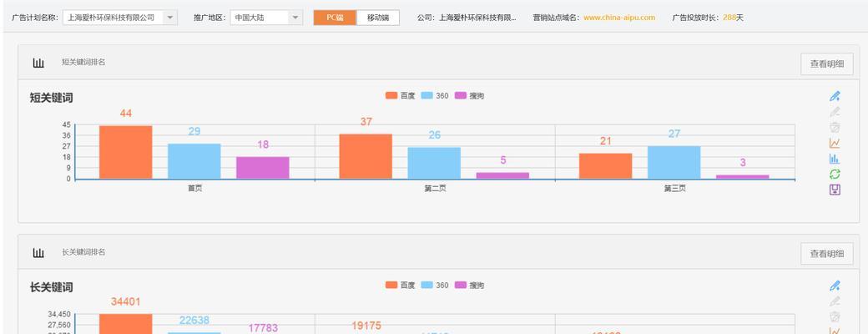Toggle the 360 legend in 短关键词 chart
Image resolution: width=868 pixels, height=334 pixels.
coord(435,96)
